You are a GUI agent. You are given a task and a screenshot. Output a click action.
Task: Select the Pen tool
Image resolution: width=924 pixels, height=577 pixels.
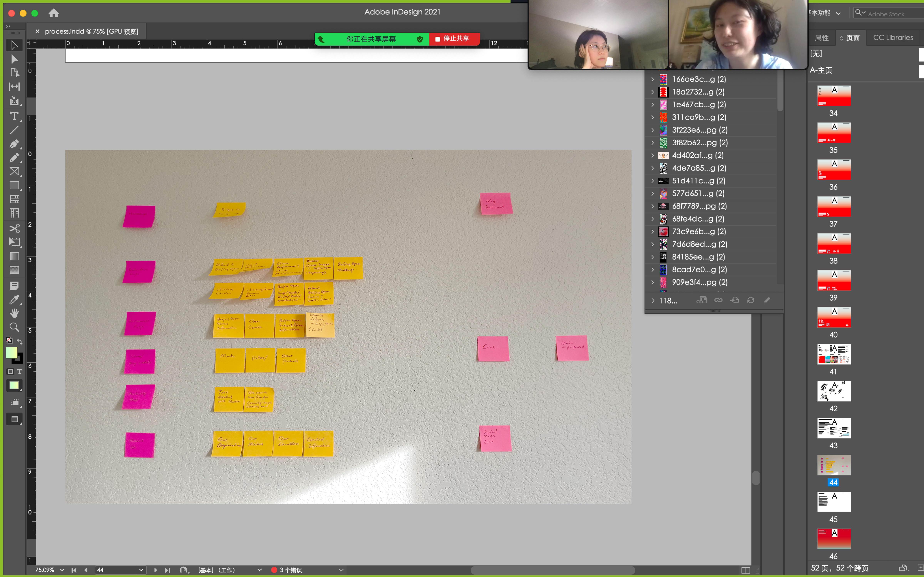14,144
